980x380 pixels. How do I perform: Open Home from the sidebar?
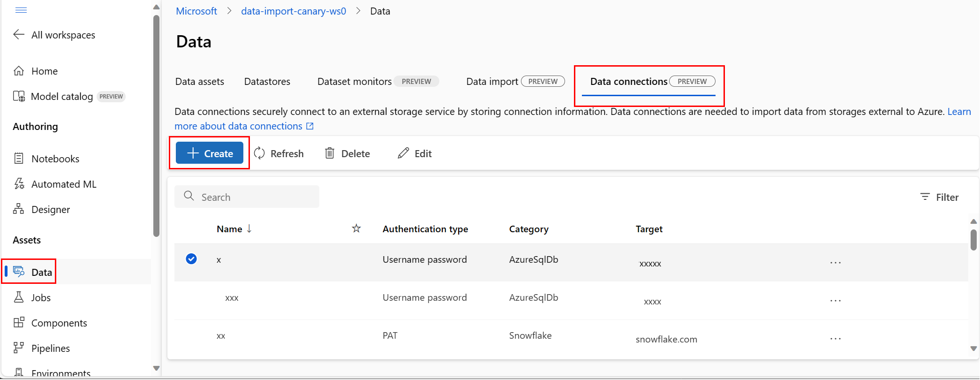pyautogui.click(x=44, y=71)
